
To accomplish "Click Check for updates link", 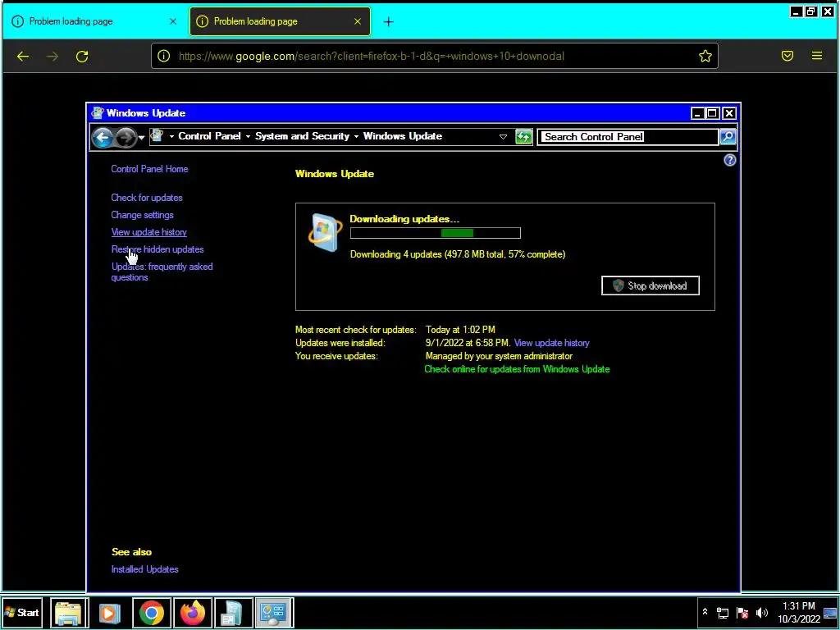I will tap(147, 198).
